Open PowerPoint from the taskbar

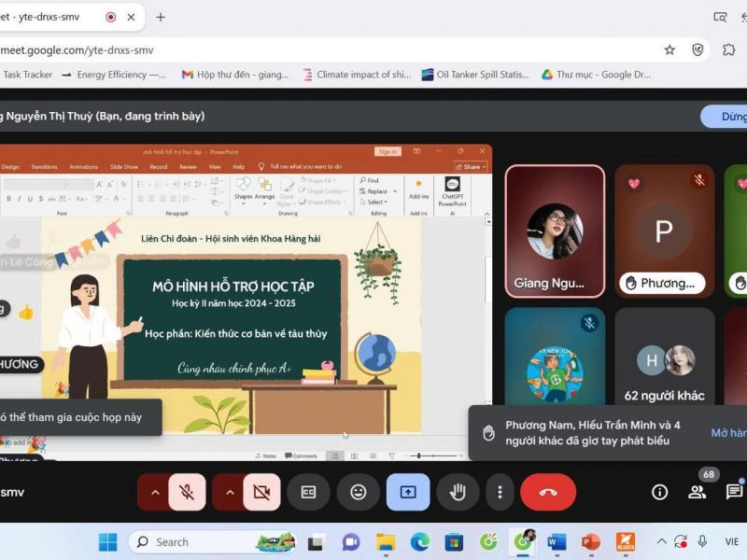coord(591,542)
